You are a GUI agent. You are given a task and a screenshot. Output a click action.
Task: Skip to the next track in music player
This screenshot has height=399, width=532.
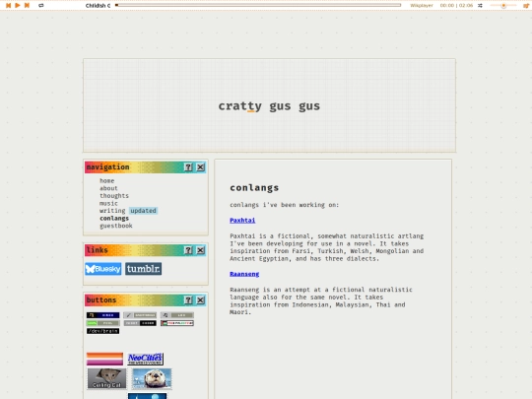[27, 6]
